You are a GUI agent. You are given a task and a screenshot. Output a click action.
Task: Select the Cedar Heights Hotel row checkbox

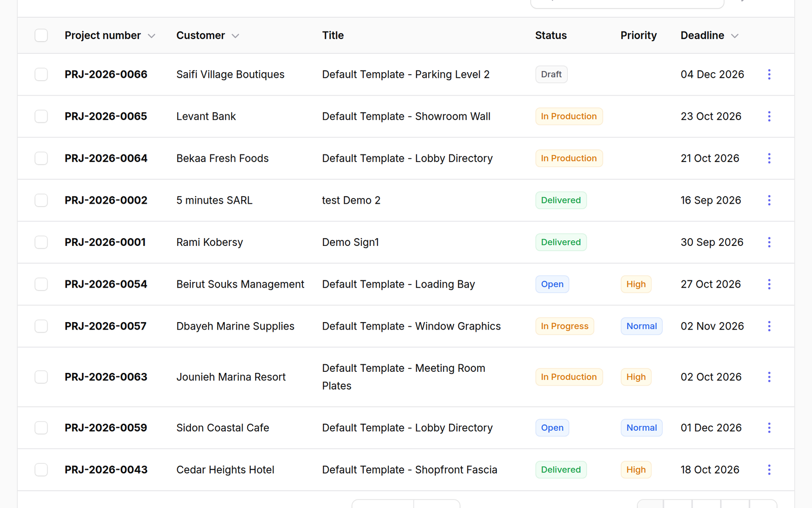(x=41, y=470)
